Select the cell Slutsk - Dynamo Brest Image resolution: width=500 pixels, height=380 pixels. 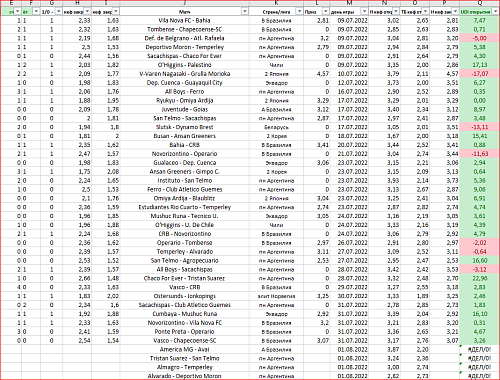pos(184,127)
